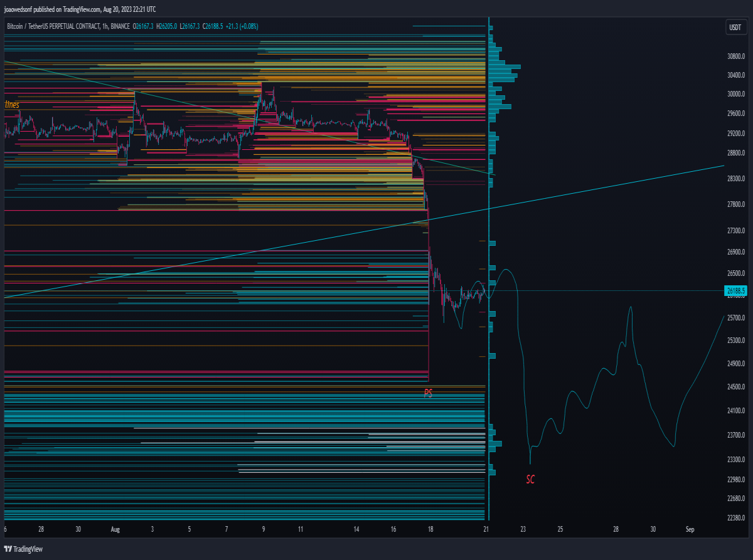Click price axis label 25700.0
Image resolution: width=753 pixels, height=560 pixels.
tap(735, 319)
